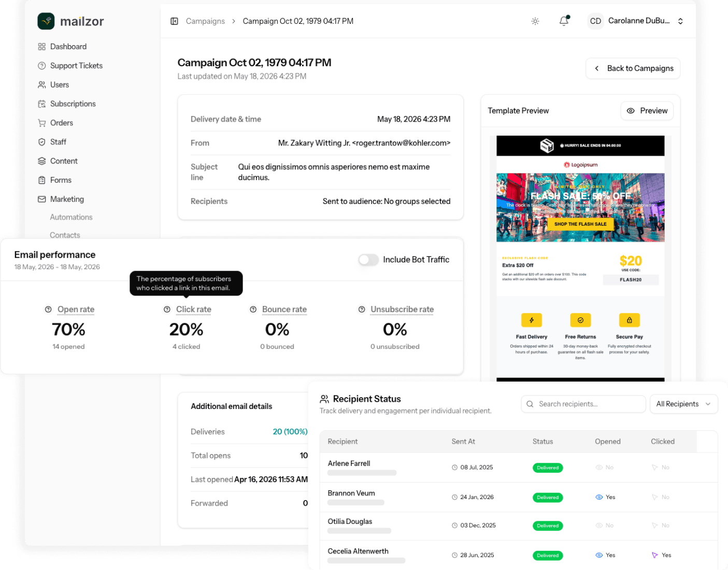Click the Content layers icon
This screenshot has width=728, height=570.
pyautogui.click(x=42, y=161)
